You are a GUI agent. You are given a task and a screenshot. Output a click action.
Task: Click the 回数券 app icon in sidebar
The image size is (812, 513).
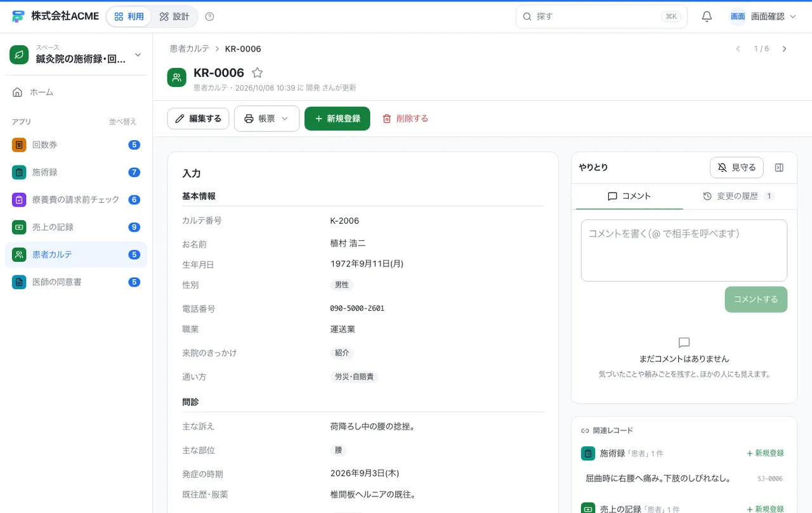pos(19,145)
